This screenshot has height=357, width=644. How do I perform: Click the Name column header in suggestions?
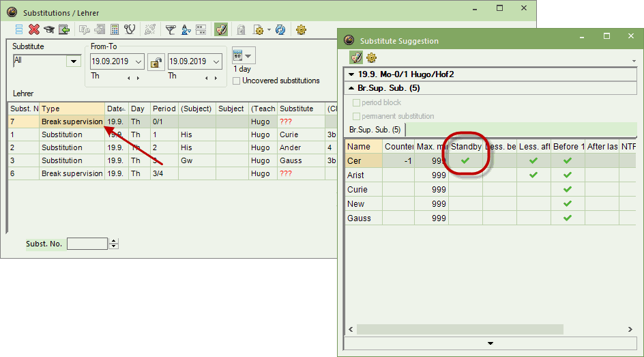(x=364, y=146)
